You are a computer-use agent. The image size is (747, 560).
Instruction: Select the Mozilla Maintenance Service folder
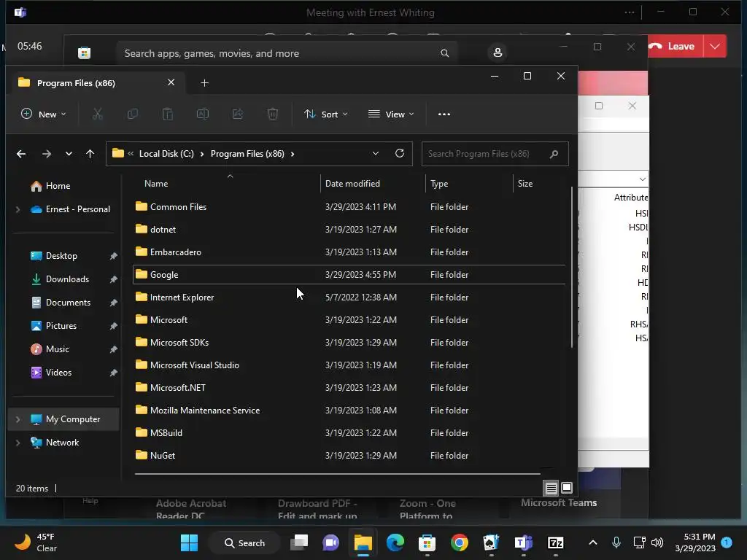coord(349,411)
